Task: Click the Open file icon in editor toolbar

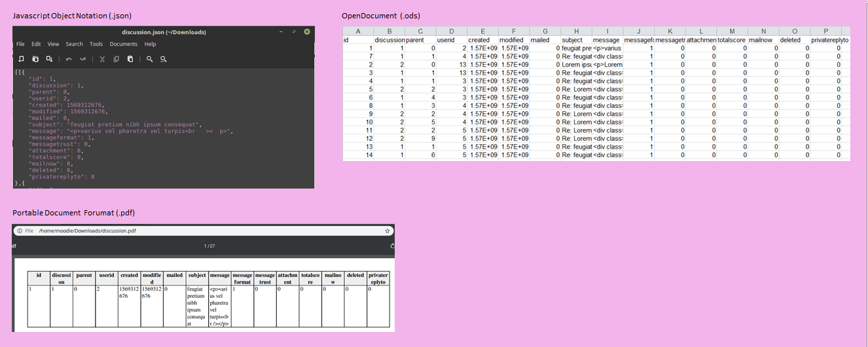Action: [x=35, y=59]
